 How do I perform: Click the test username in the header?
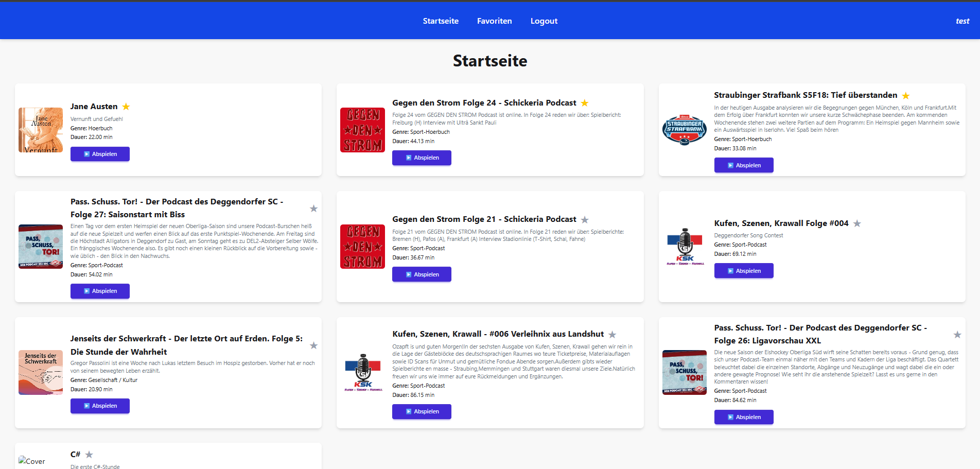962,21
